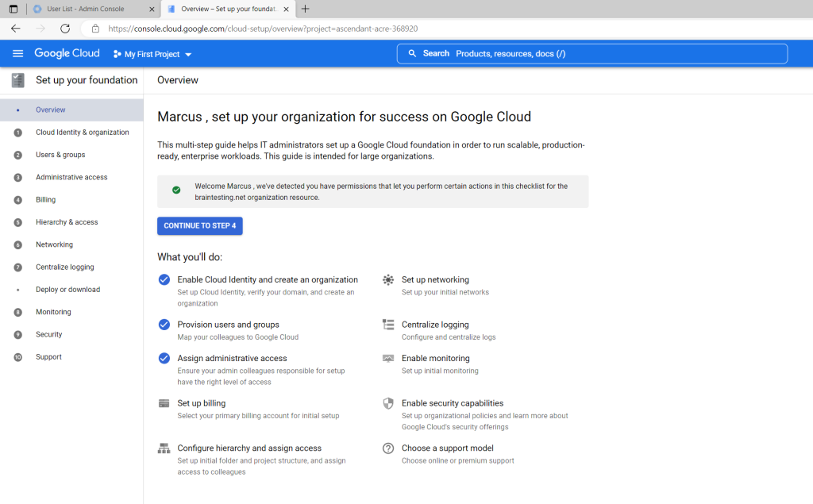
Task: Open a new browser tab
Action: click(x=306, y=9)
